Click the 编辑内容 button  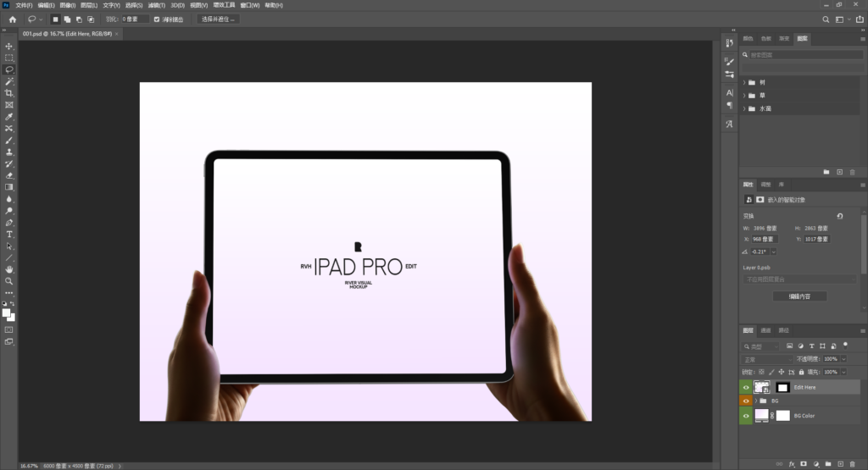[x=799, y=296]
